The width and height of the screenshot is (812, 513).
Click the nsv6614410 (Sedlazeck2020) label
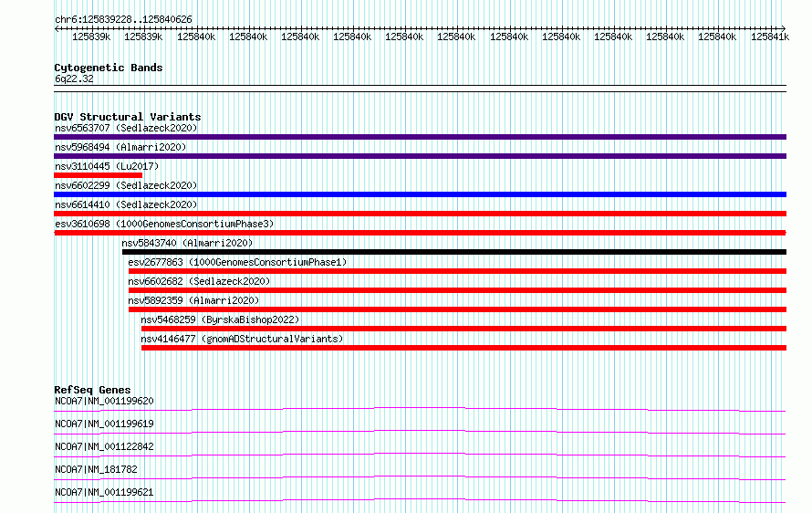click(126, 204)
